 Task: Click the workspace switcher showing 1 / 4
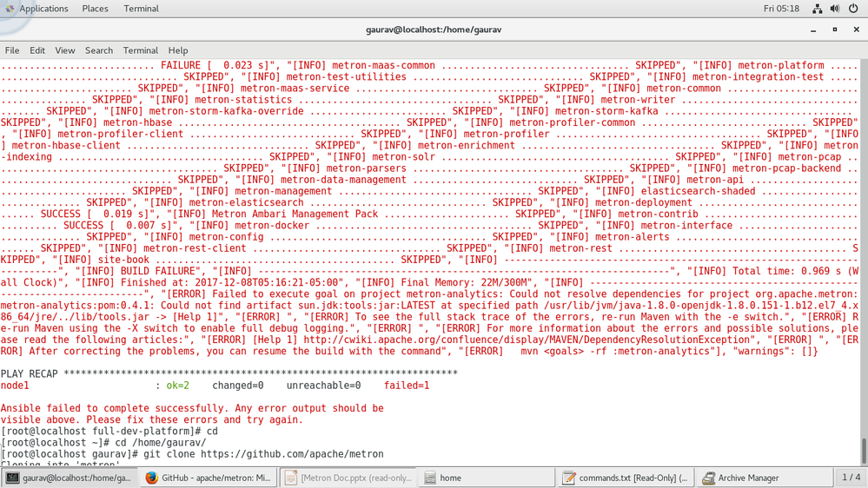(851, 477)
